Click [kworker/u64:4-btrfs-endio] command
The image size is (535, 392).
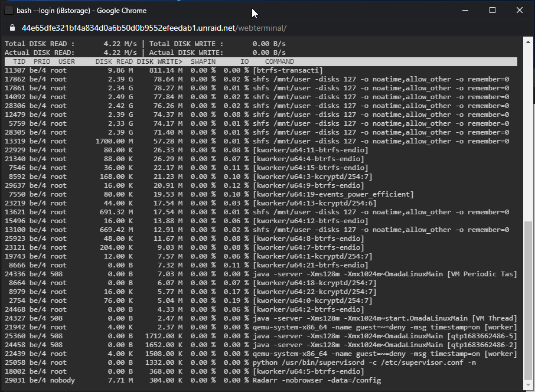pyautogui.click(x=308, y=159)
